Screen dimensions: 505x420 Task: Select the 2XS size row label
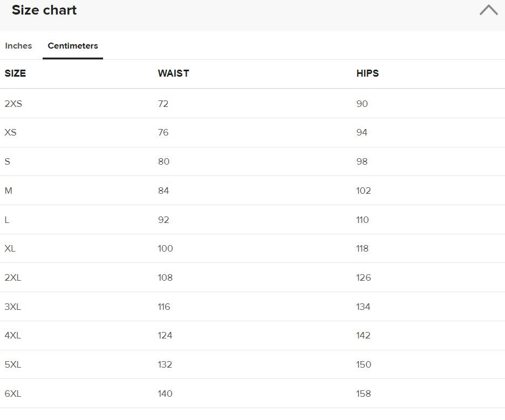pos(13,104)
